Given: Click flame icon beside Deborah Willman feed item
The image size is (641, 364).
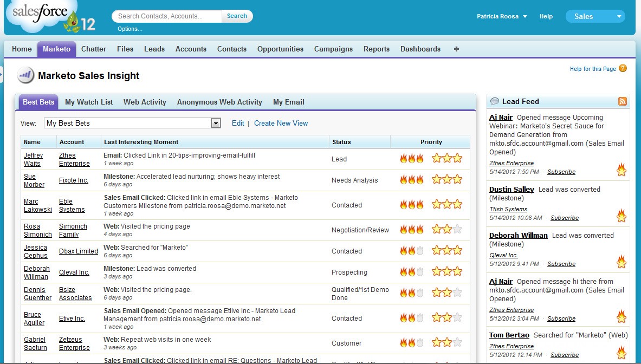Looking at the screenshot, I should coord(621,262).
